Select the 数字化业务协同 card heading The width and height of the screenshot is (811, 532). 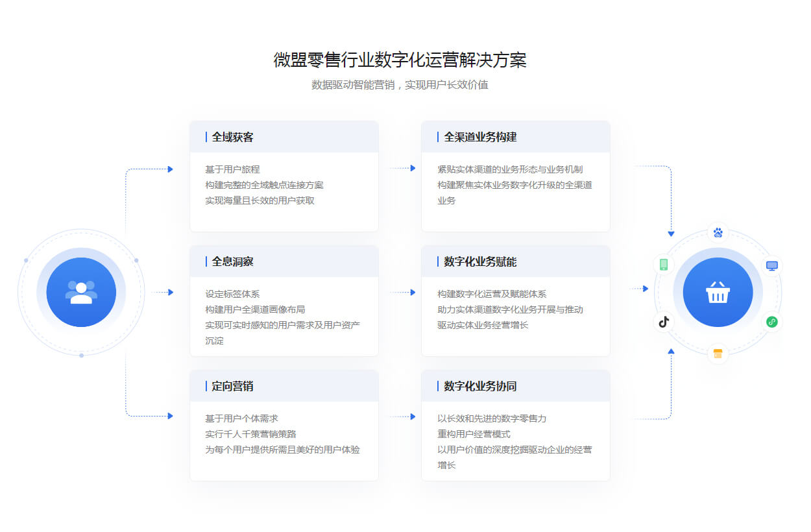pos(480,386)
